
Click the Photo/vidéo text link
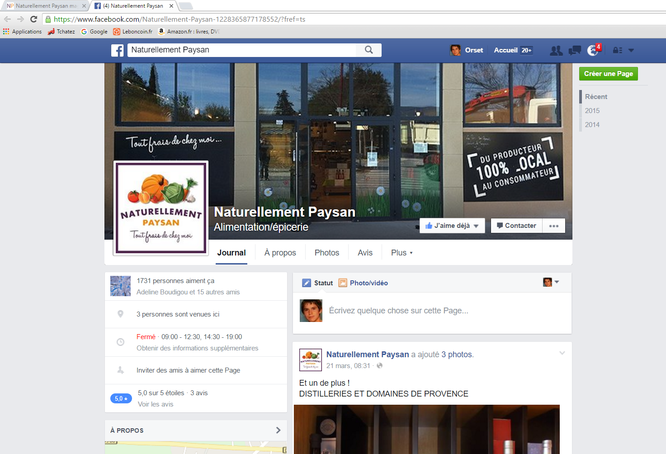[x=369, y=283]
